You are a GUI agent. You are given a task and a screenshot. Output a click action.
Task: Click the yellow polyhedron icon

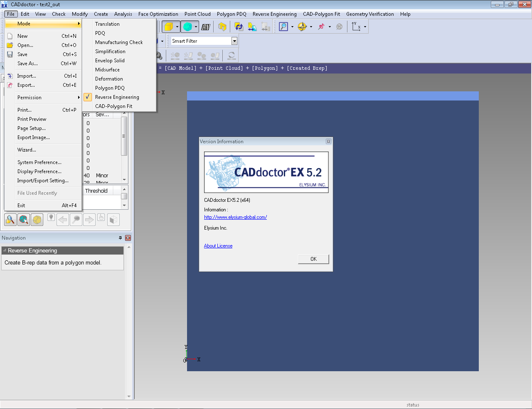point(37,219)
